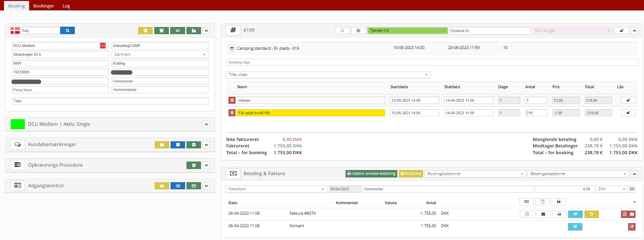The width and height of the screenshot is (644, 240).
Task: Click the blue search magnifier button
Action: pos(67,30)
